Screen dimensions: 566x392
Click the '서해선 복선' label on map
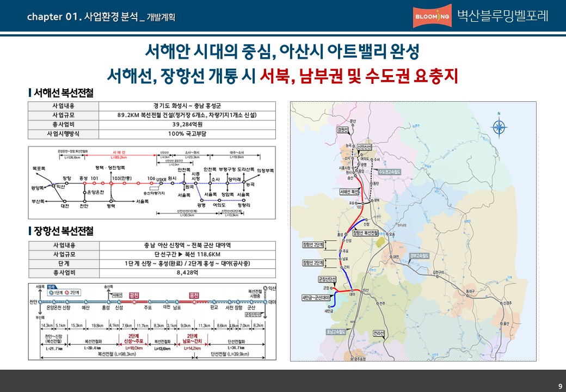coord(349,192)
